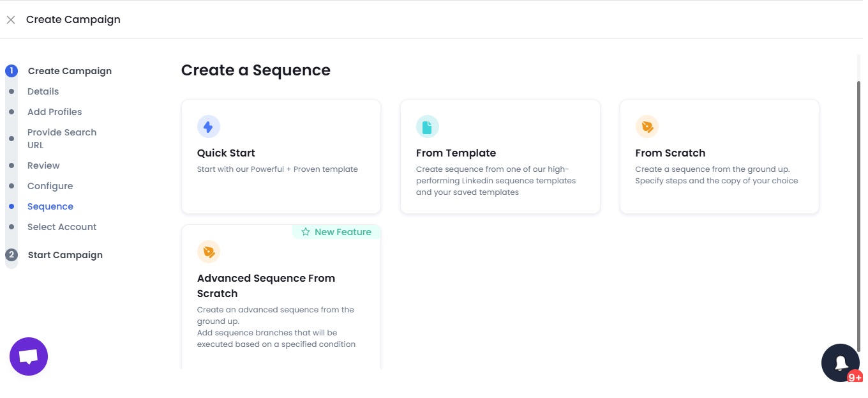Navigate to the Add Profiles step
Viewport: 868px width, 398px height.
(x=54, y=111)
